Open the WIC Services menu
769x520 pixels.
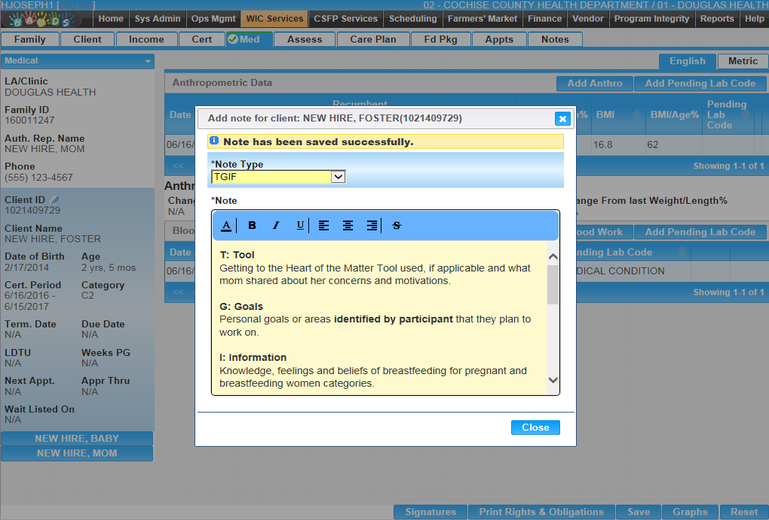[x=275, y=19]
